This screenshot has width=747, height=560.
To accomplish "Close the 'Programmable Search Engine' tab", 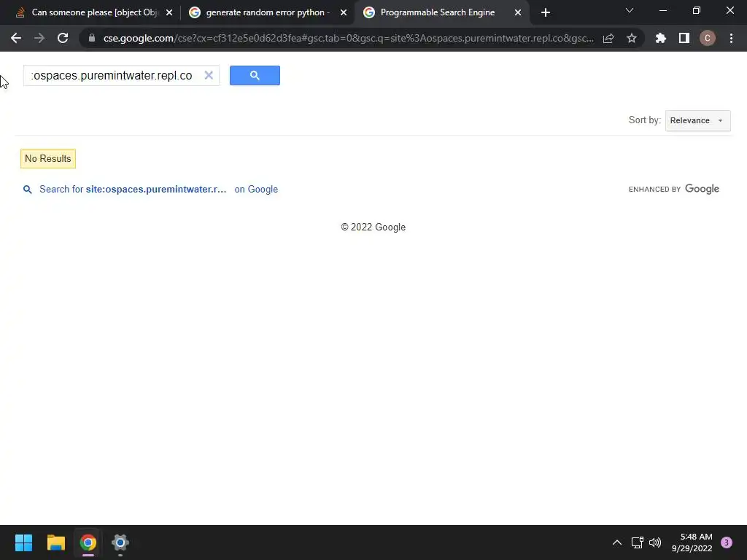I will 518,12.
